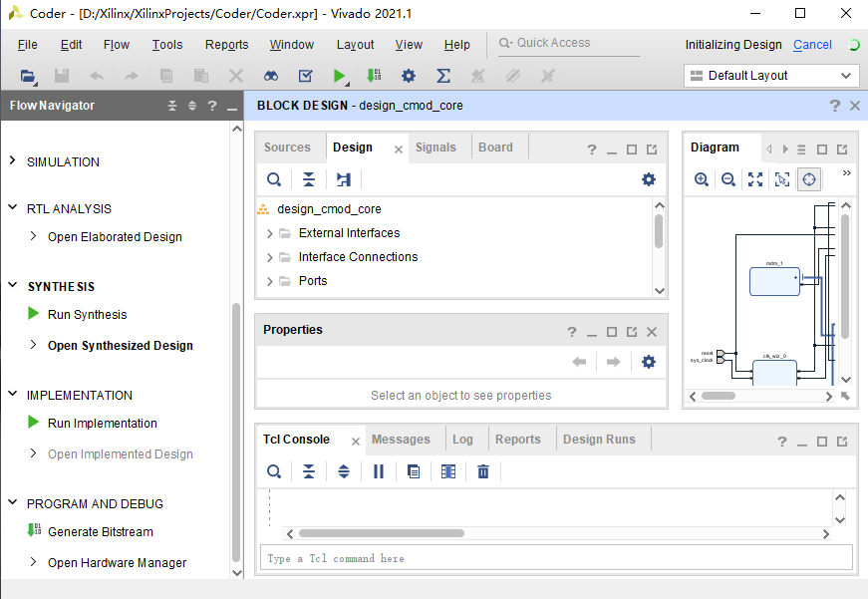Open Properties panel settings gear
The image size is (868, 599).
pyautogui.click(x=648, y=362)
